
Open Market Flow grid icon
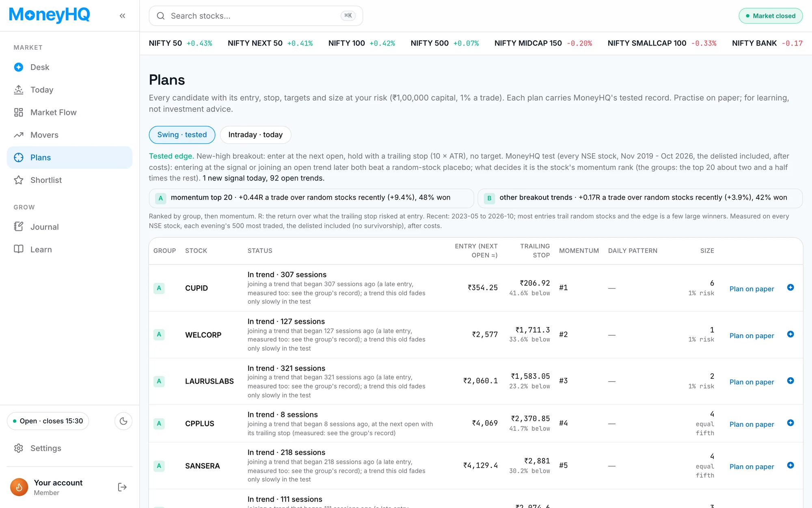(x=19, y=113)
